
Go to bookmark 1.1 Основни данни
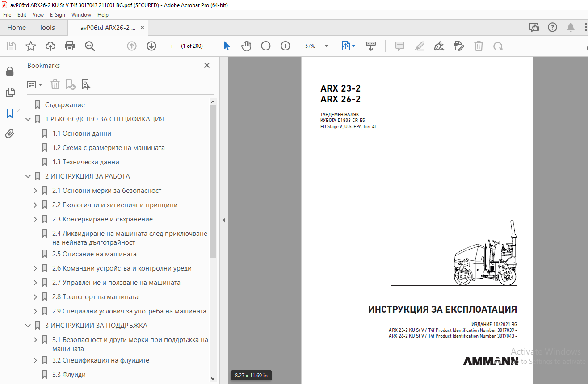82,134
